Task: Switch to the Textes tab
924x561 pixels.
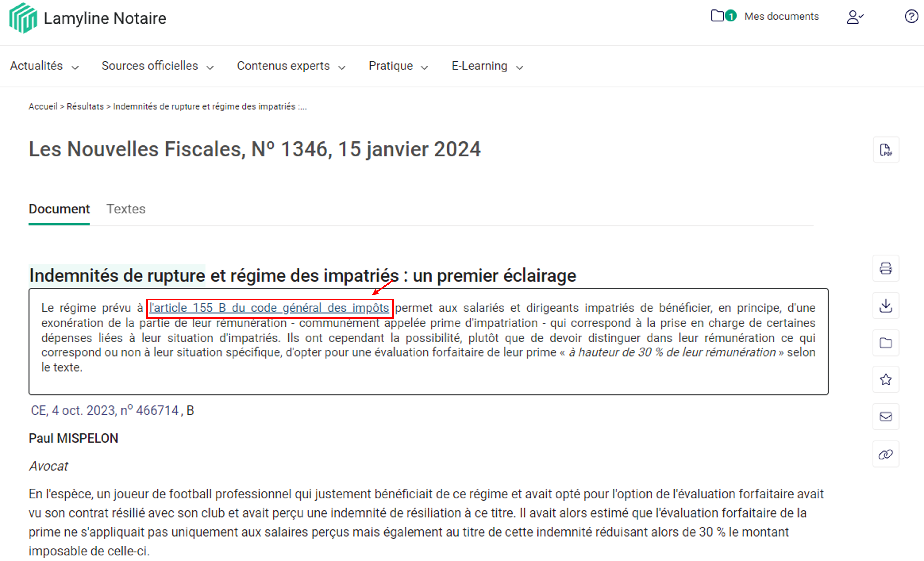Action: (126, 209)
